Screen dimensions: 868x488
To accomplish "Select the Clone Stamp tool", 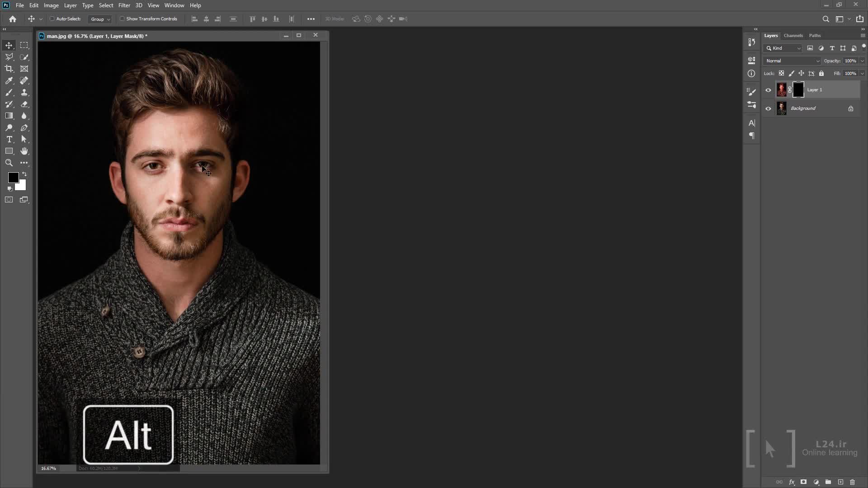I will 24,92.
